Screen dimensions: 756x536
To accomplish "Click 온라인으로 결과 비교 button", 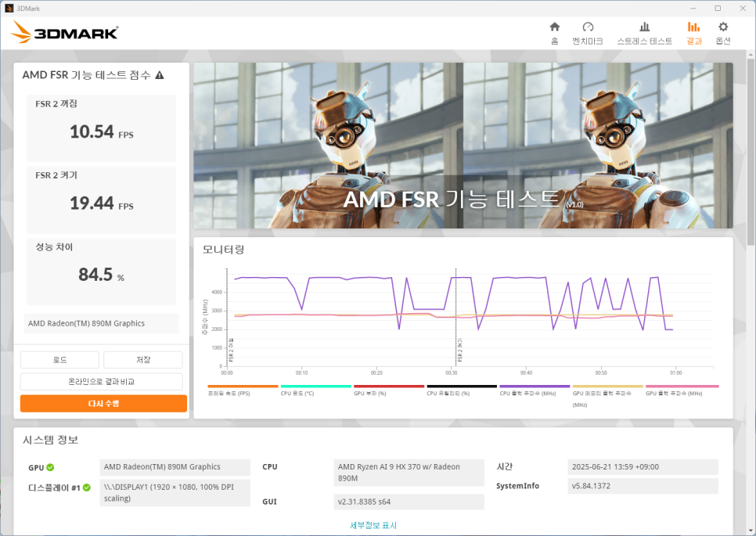I will [101, 381].
